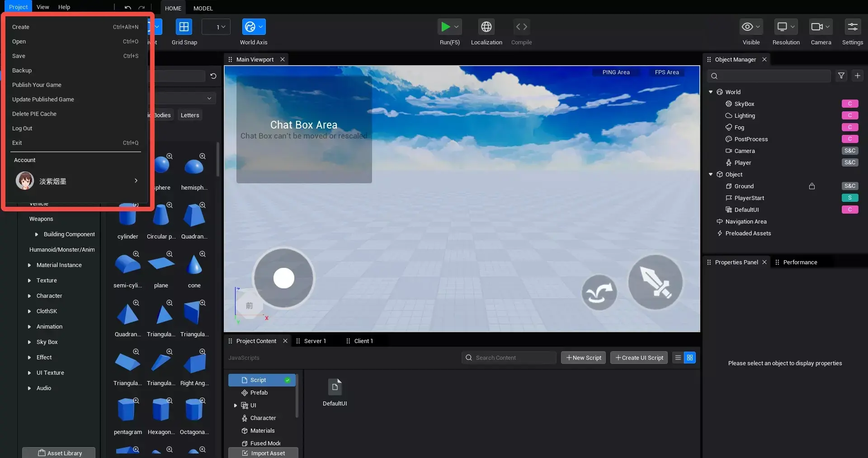Click the New Script button
This screenshot has width=868, height=458.
click(x=584, y=358)
